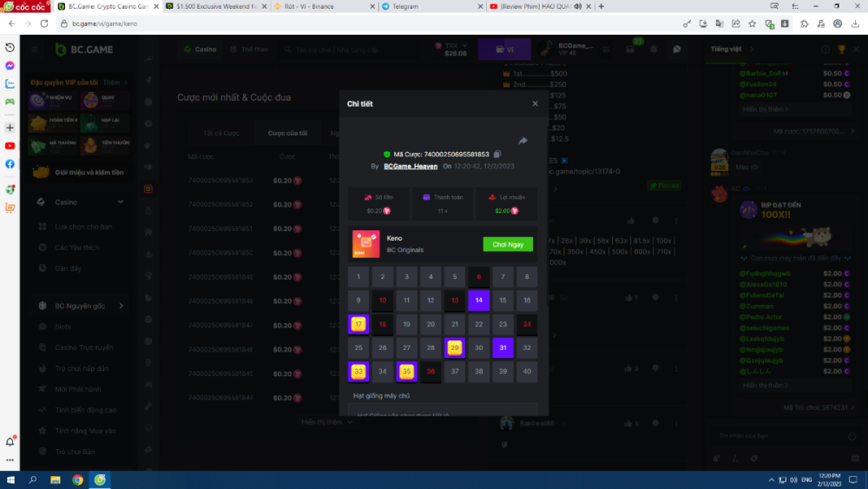Click the browser history icon in the sidebar

point(10,48)
